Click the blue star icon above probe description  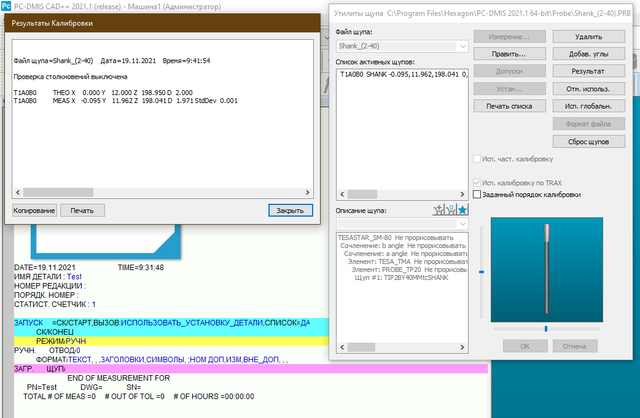(x=462, y=210)
